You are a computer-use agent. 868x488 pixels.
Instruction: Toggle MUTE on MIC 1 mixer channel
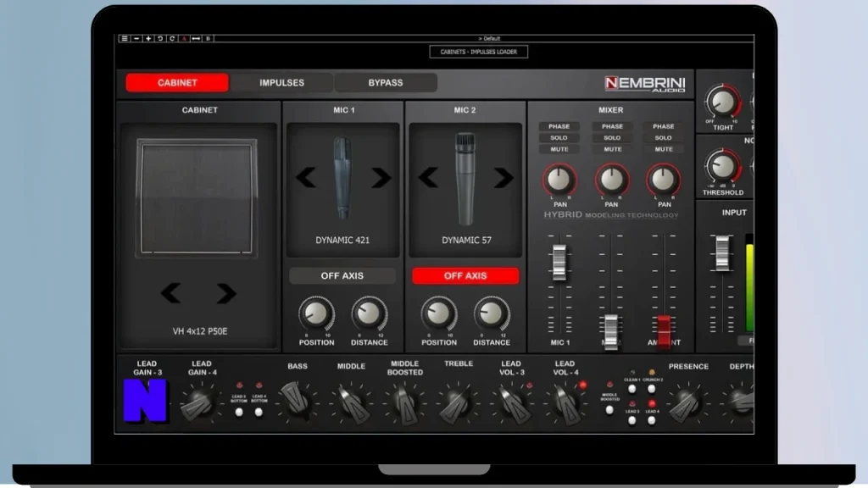click(x=559, y=149)
